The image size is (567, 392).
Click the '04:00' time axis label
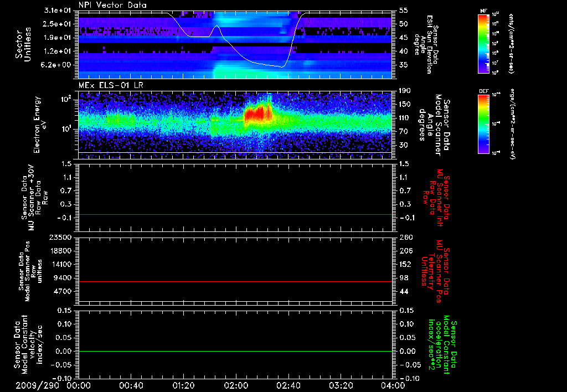pos(393,385)
